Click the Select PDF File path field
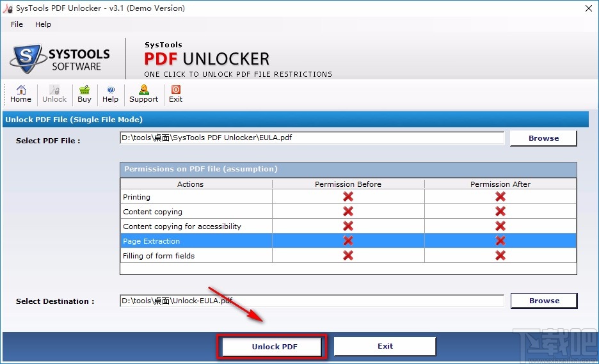This screenshot has width=599, height=364. coord(312,138)
